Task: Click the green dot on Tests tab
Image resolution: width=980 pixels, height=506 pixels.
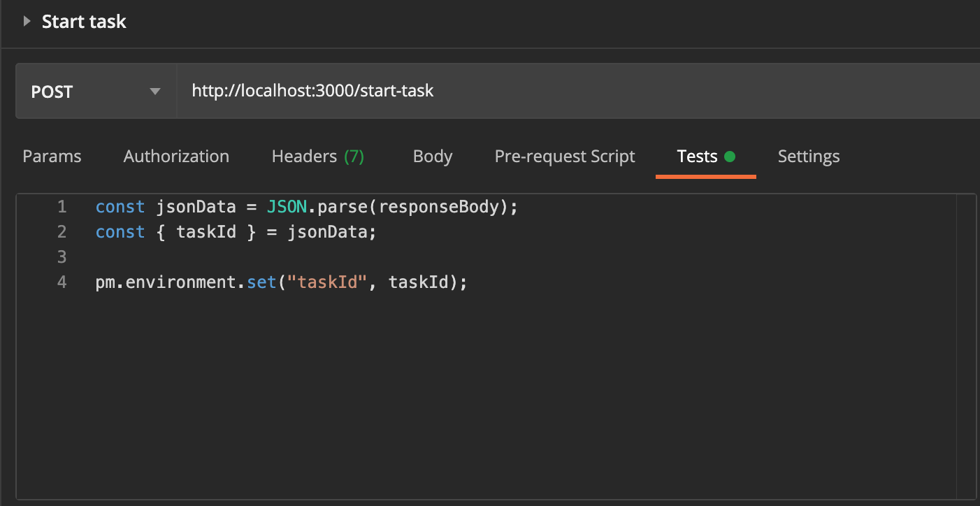Action: click(x=731, y=156)
